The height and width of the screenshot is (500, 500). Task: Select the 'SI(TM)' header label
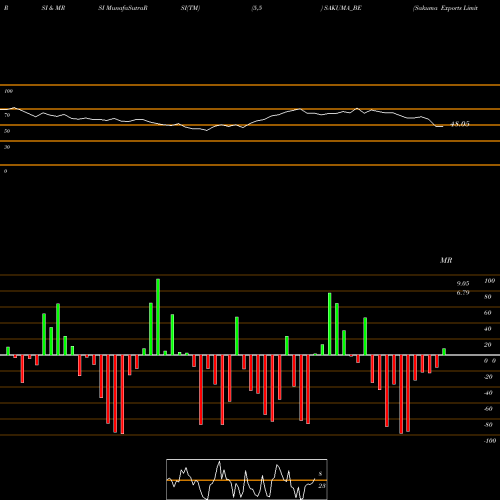190,8
